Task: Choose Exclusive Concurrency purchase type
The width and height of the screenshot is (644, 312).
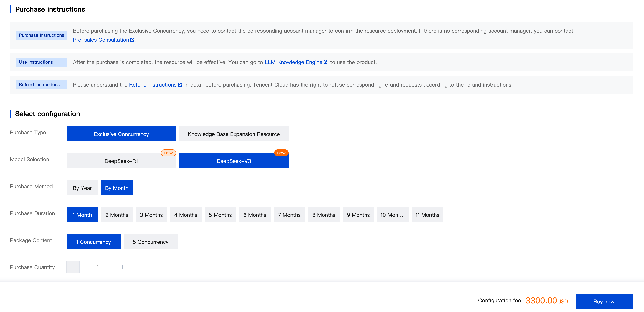Action: coord(121,134)
